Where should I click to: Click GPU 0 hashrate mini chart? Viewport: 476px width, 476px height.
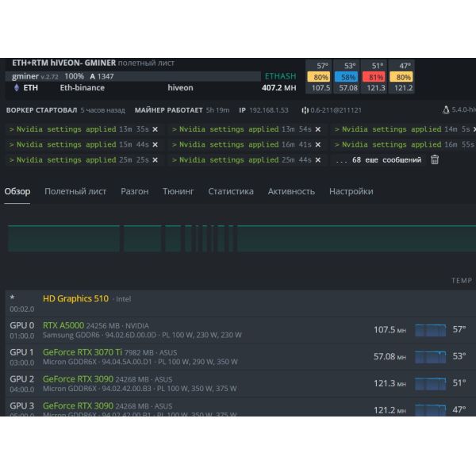[x=430, y=329]
